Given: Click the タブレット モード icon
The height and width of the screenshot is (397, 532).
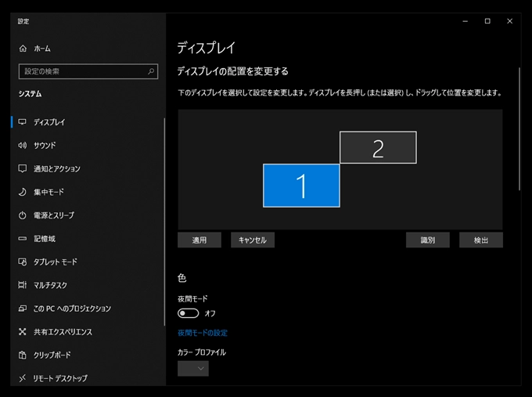Looking at the screenshot, I should tap(23, 262).
